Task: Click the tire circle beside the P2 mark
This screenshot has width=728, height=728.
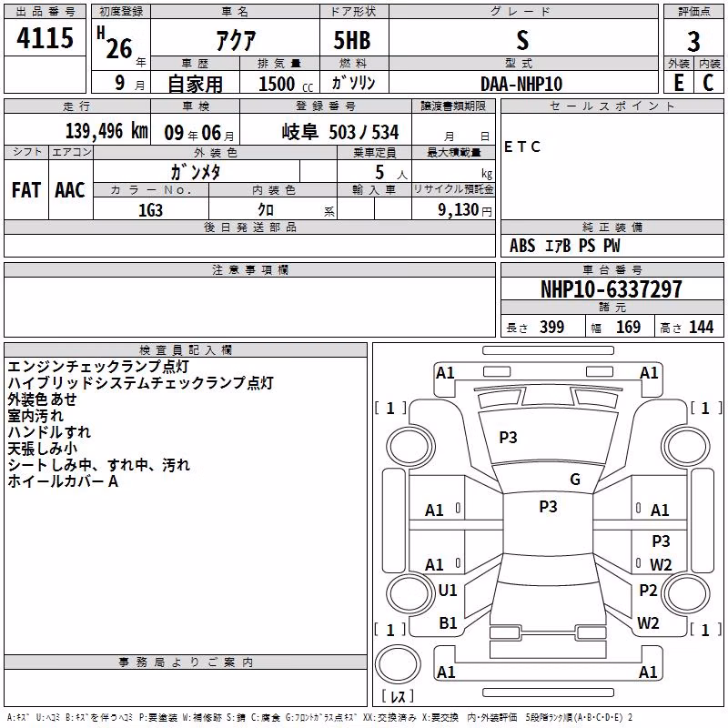Action: (x=688, y=593)
